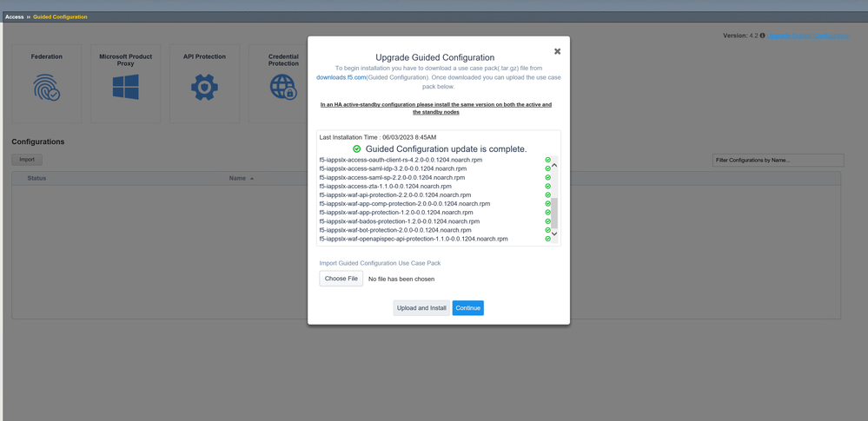Click check icon for waf-openapispec-api-protection rpm
Image resolution: width=868 pixels, height=421 pixels.
tap(547, 239)
